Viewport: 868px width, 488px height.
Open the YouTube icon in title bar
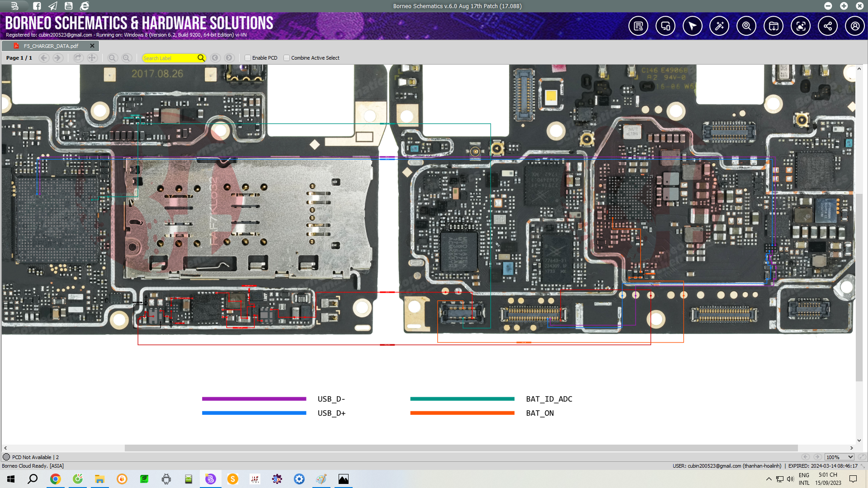tap(69, 6)
